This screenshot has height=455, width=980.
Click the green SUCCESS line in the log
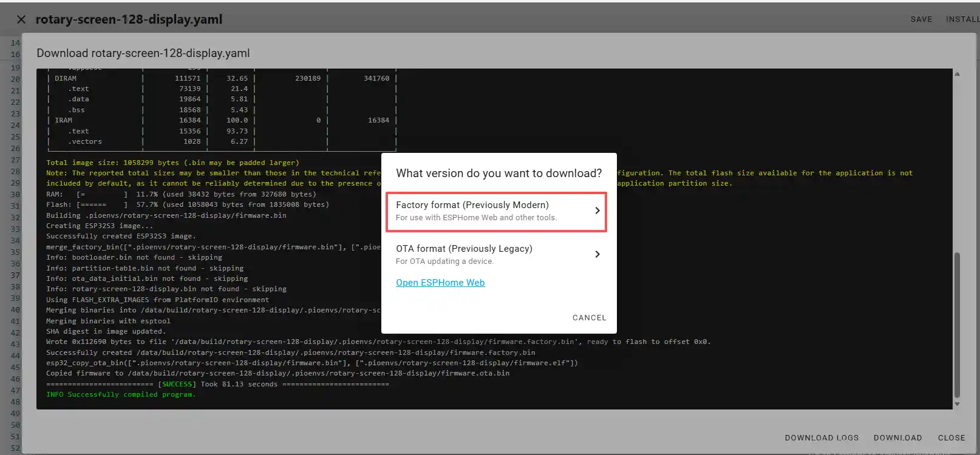tap(217, 384)
